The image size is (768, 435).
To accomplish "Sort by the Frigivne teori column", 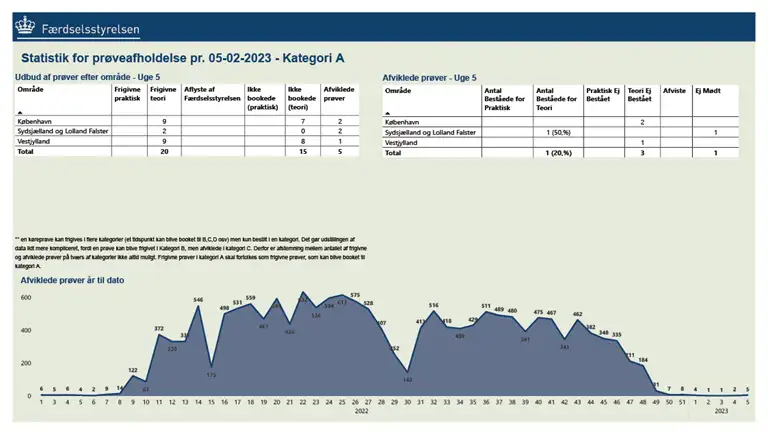I will coord(162,94).
